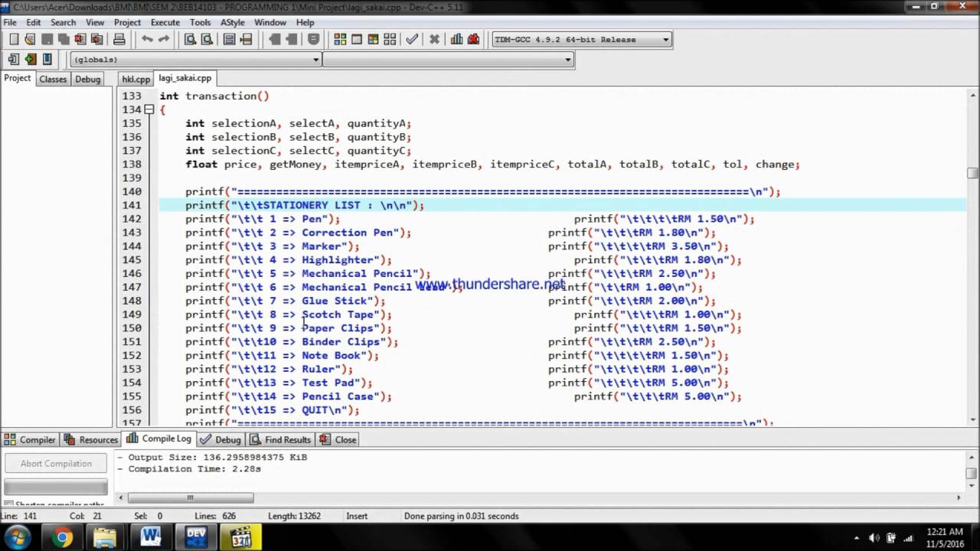Open the AStyle menu

233,22
